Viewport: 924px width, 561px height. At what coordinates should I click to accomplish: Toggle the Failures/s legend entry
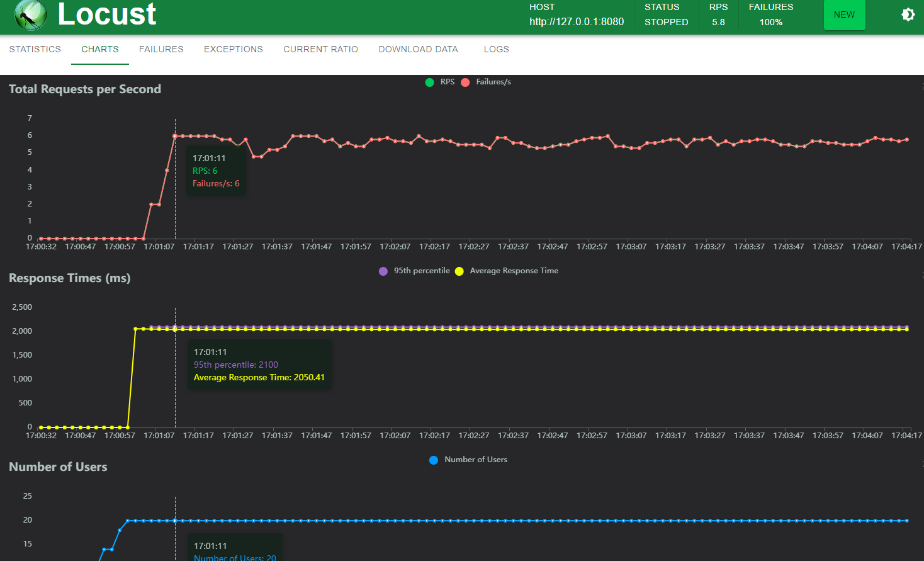(x=486, y=82)
